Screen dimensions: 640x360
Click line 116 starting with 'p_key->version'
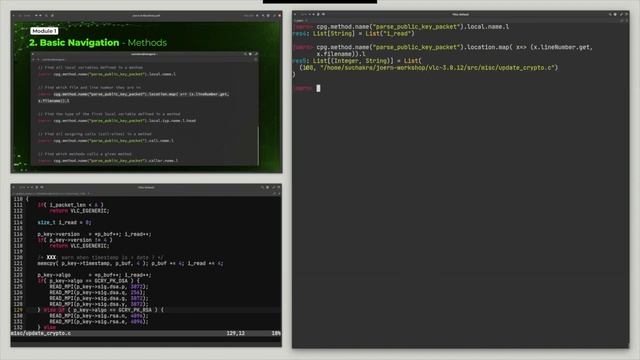point(94,234)
